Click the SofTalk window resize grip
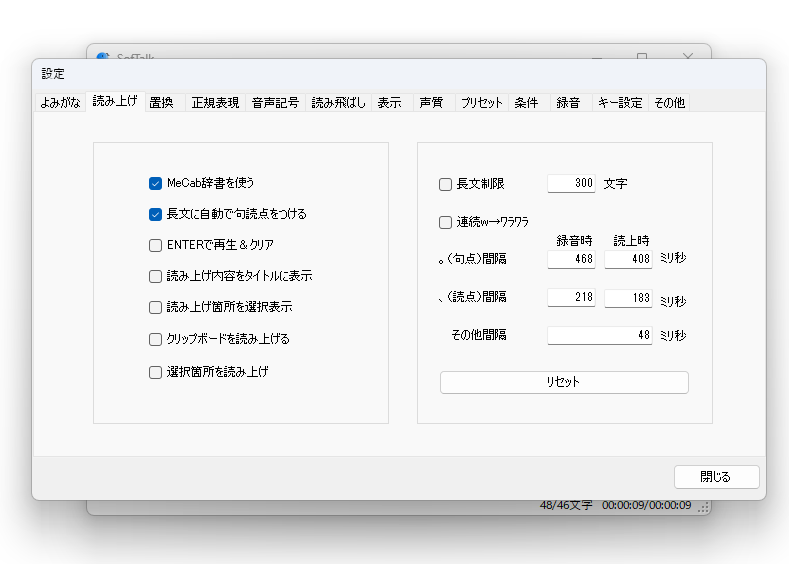This screenshot has width=789, height=564. (703, 508)
